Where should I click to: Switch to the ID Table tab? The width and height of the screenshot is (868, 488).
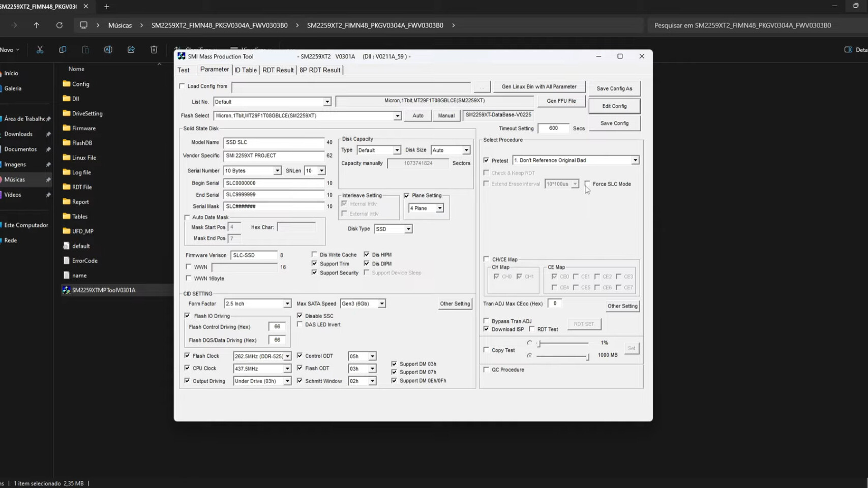click(x=246, y=70)
